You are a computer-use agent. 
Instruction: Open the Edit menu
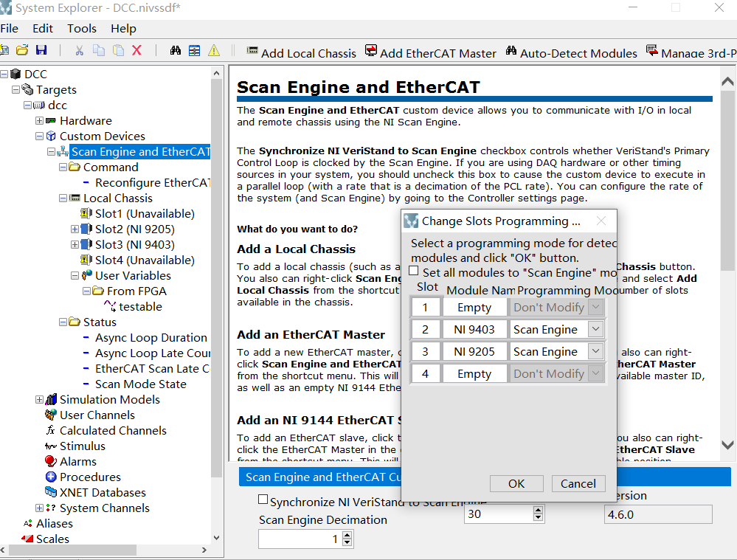click(x=42, y=29)
